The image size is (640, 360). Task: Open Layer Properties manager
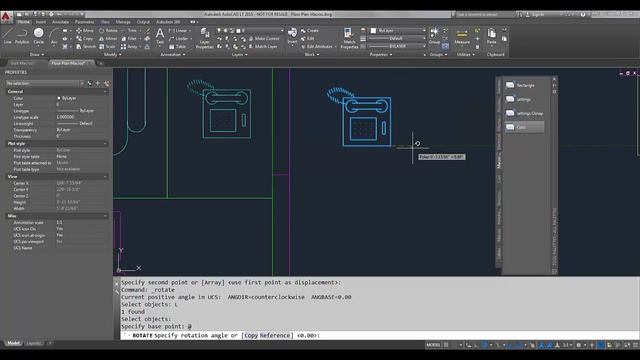[204, 38]
